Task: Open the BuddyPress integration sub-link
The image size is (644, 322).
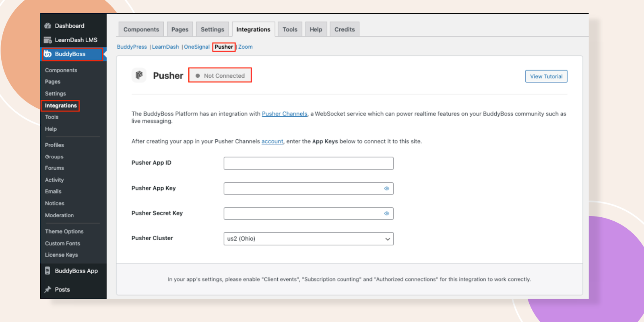Action: [x=132, y=47]
